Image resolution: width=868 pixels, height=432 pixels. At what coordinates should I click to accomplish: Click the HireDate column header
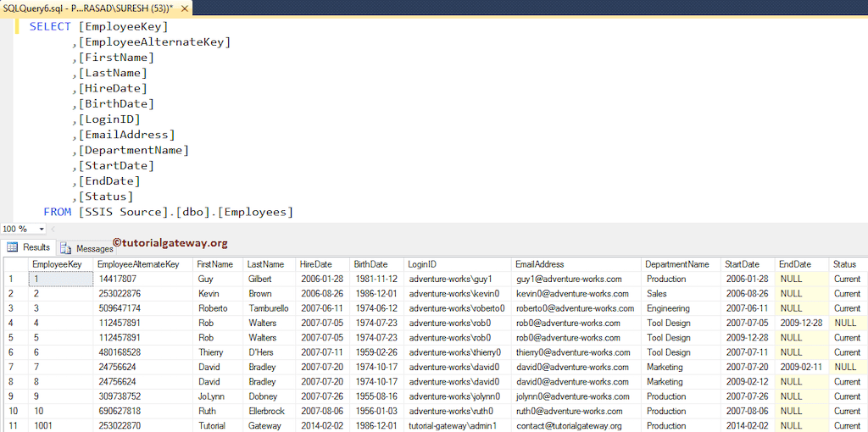point(322,264)
